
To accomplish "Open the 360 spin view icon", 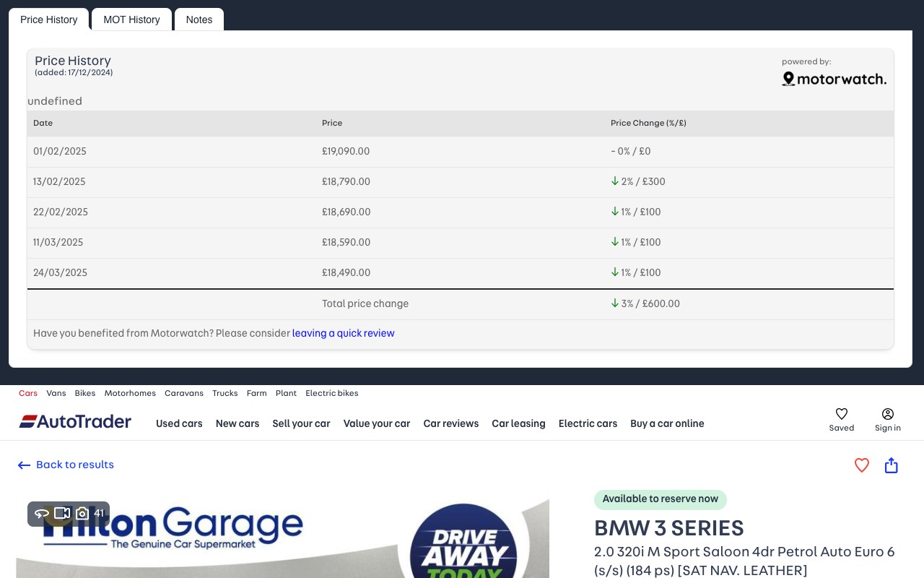I will pyautogui.click(x=42, y=514).
